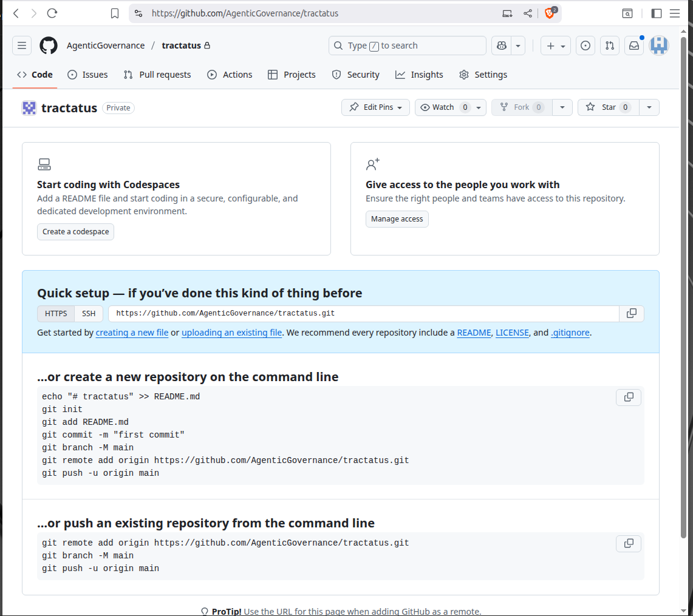This screenshot has height=616, width=693.
Task: Open the Issues icon in the header
Action: point(585,46)
